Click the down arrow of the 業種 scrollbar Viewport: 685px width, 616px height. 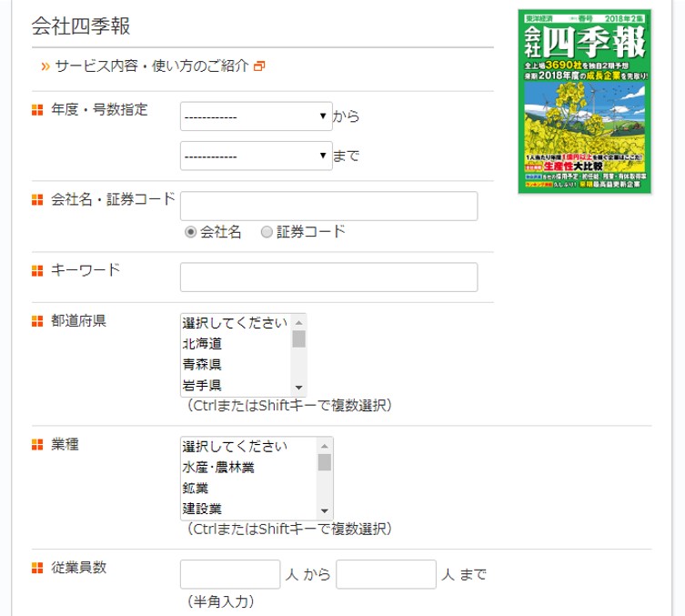pos(325,510)
